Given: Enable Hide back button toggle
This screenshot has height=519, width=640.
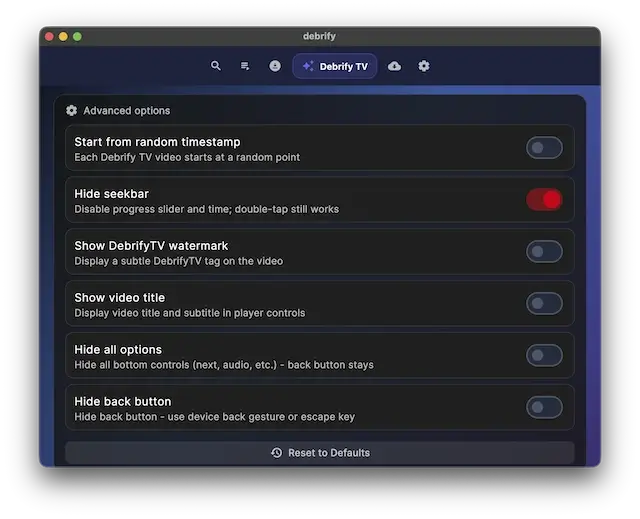Looking at the screenshot, I should click(x=544, y=407).
